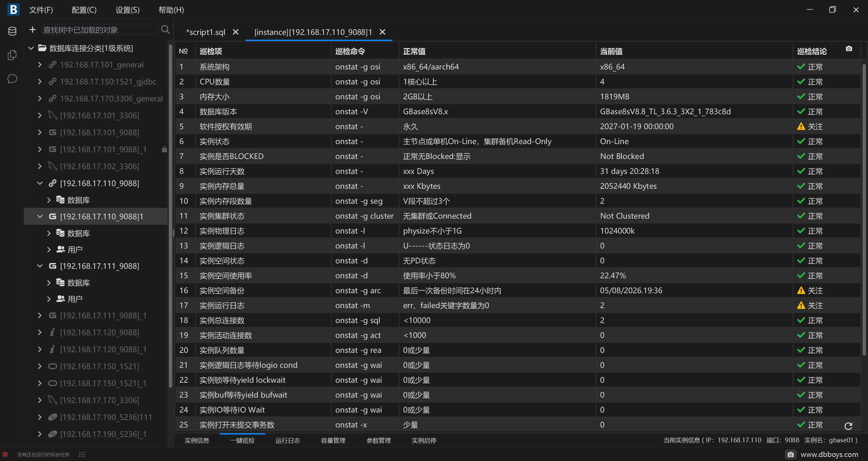Open the copy/files sidebar icon
Viewport: 868px width, 461px height.
click(12, 55)
